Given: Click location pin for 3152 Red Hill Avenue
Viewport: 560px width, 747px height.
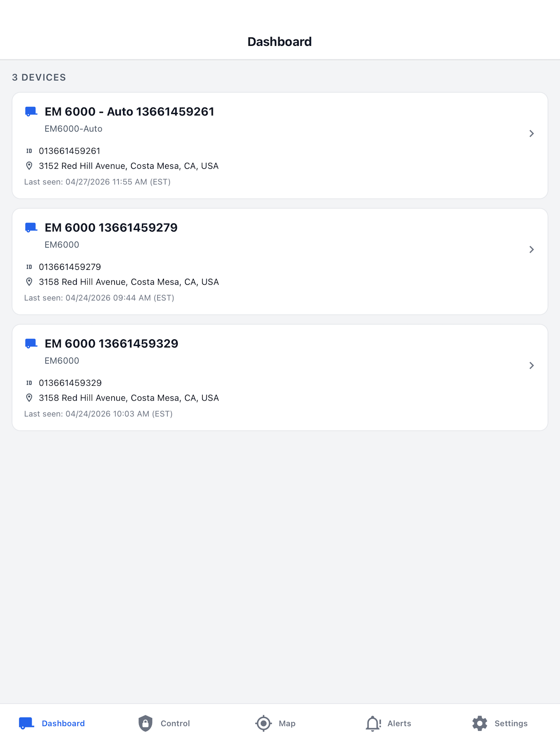Looking at the screenshot, I should pos(29,166).
